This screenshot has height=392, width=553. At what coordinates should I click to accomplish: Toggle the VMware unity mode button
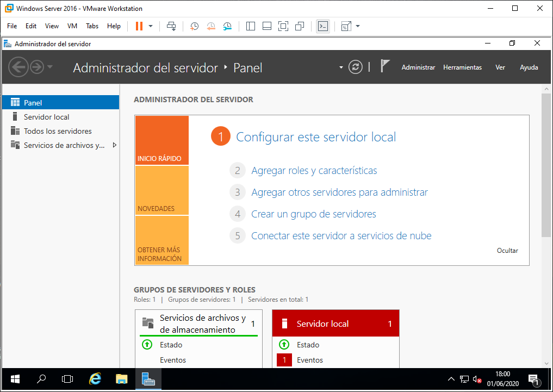300,26
